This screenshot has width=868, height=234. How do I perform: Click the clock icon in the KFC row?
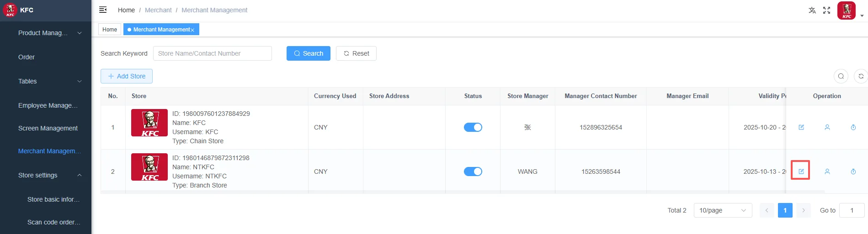click(853, 127)
